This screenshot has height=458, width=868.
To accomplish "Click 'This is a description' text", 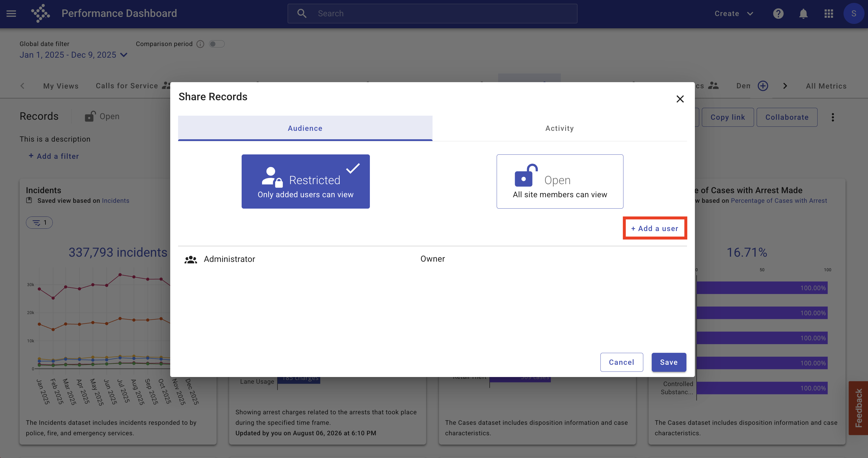I will tap(55, 139).
